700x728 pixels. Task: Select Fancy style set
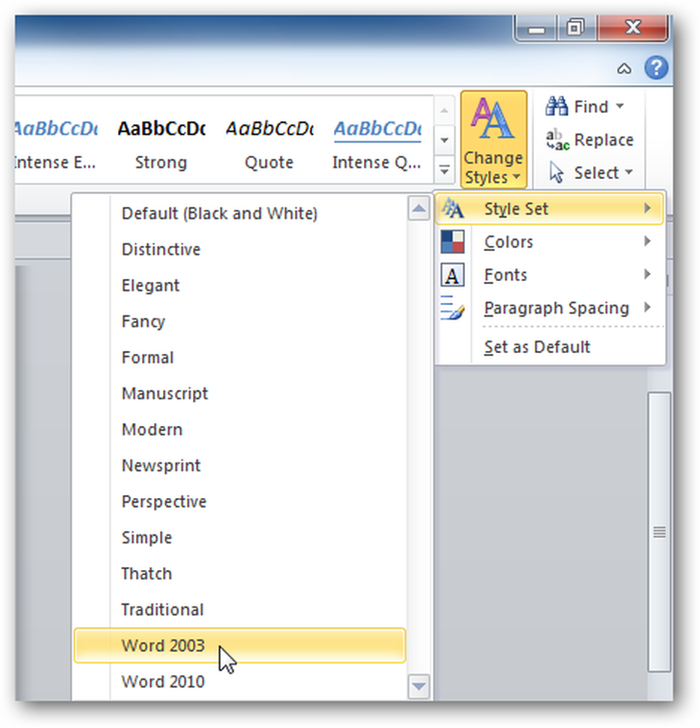[x=239, y=321]
